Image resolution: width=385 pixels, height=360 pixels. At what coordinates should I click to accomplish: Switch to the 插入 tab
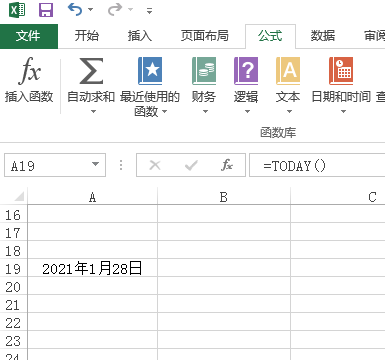140,36
